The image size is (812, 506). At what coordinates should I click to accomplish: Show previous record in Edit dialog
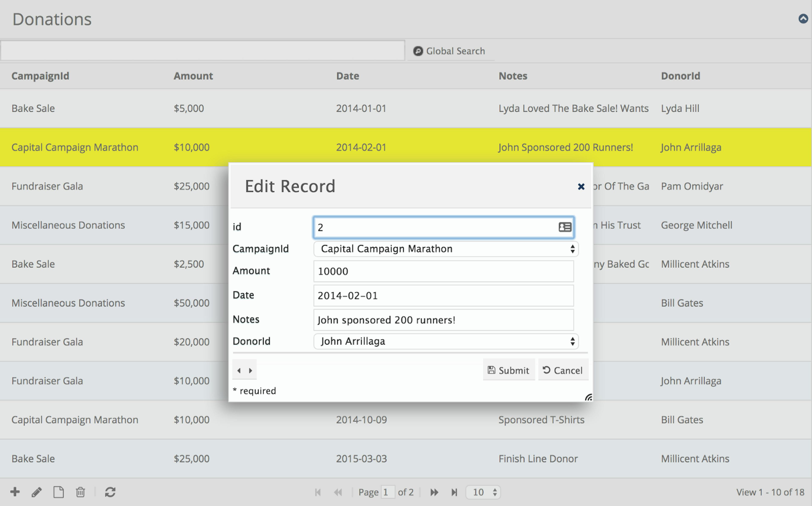239,370
